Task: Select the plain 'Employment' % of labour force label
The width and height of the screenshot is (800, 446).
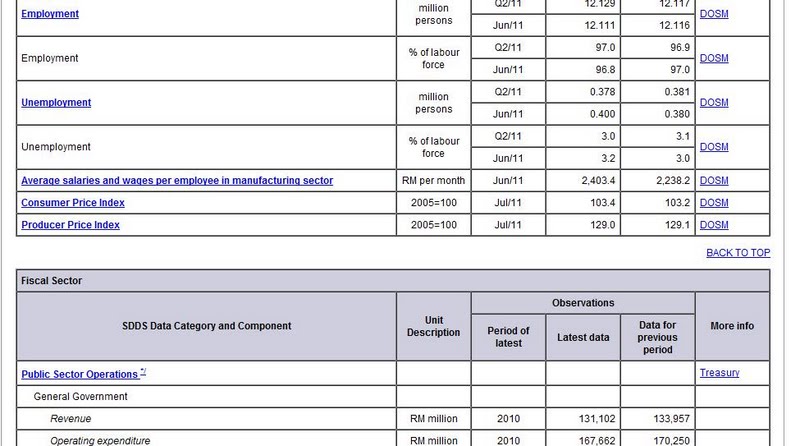Action: (x=50, y=58)
